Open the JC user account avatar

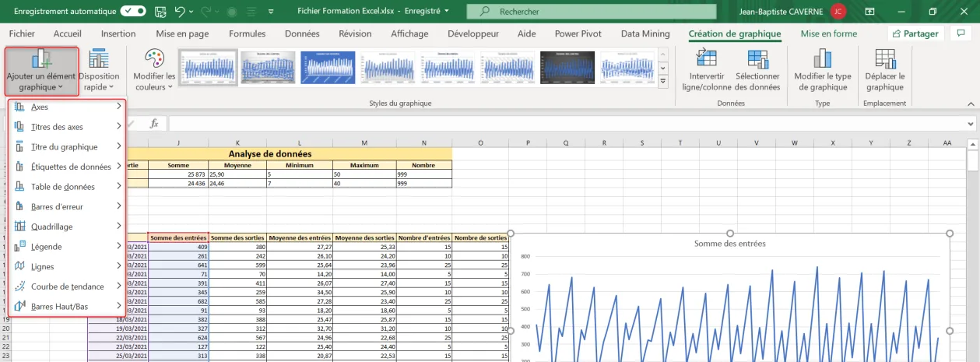(838, 12)
